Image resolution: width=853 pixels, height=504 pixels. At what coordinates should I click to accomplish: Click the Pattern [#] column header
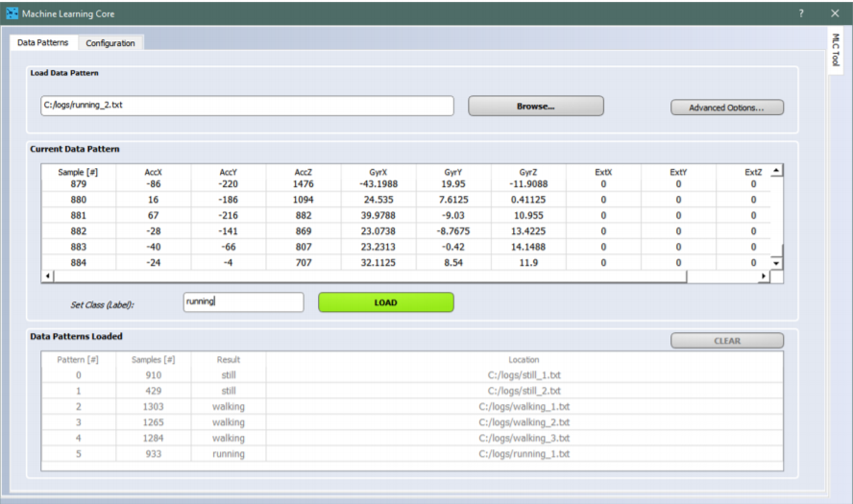click(79, 359)
